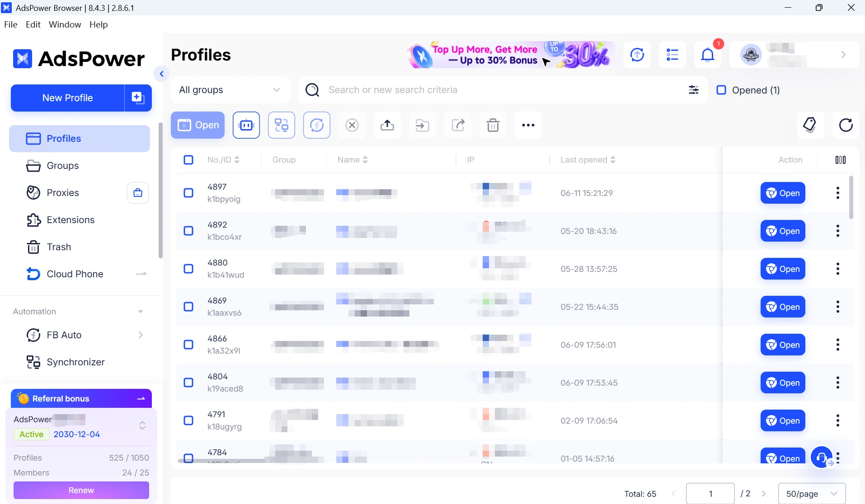Toggle the Opened (1) filter checkbox

(721, 90)
